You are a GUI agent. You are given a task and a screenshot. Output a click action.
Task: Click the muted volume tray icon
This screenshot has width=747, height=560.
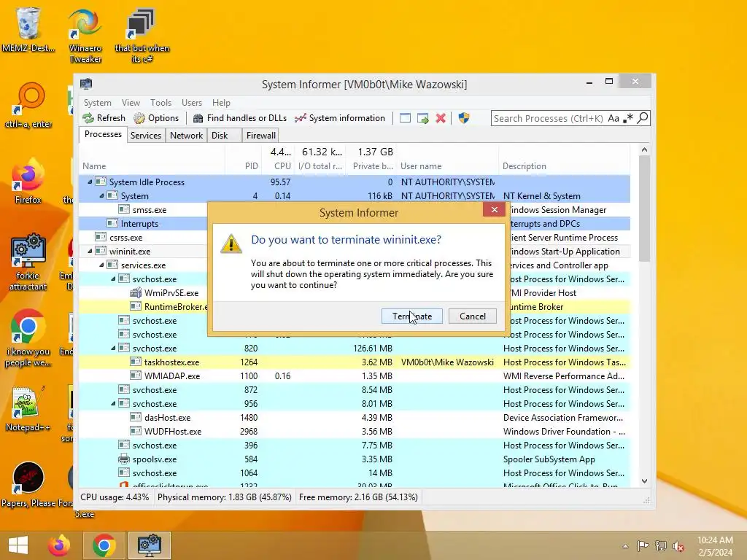click(x=678, y=546)
